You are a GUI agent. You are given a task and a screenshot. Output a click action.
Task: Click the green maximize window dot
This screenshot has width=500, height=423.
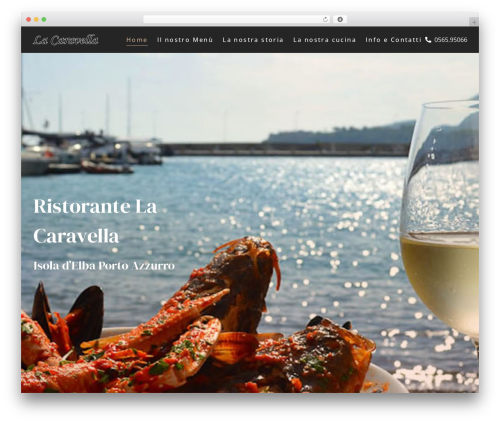click(x=44, y=20)
